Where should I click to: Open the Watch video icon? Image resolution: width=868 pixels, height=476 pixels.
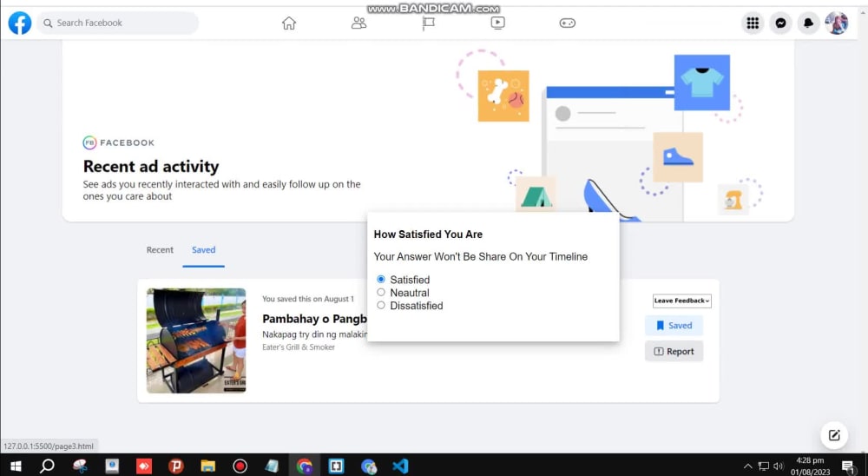tap(497, 23)
